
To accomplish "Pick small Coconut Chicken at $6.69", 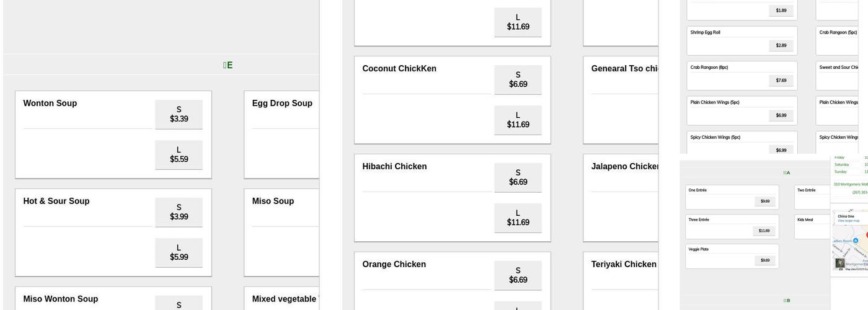I will 518,79.
